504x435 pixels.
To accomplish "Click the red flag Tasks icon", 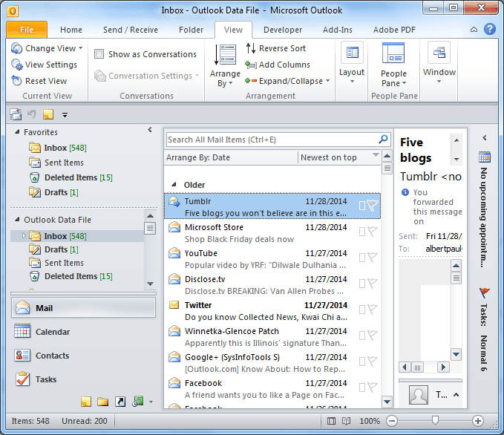I will (485, 292).
